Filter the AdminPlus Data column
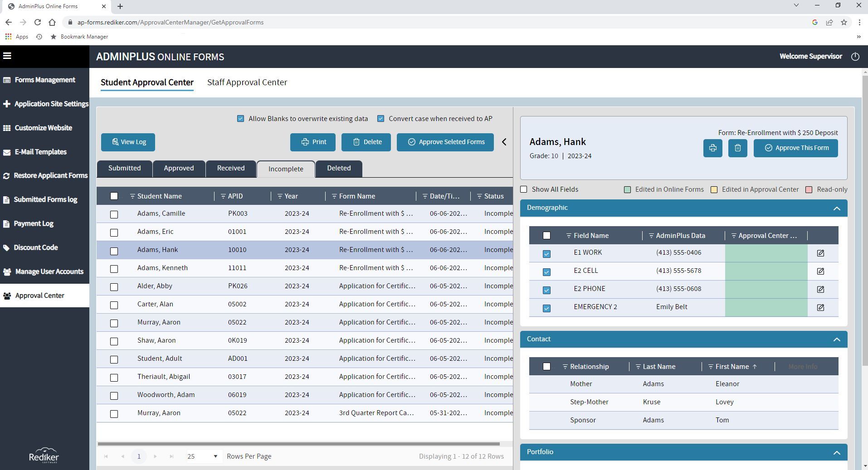Viewport: 868px width, 470px height. click(x=651, y=236)
